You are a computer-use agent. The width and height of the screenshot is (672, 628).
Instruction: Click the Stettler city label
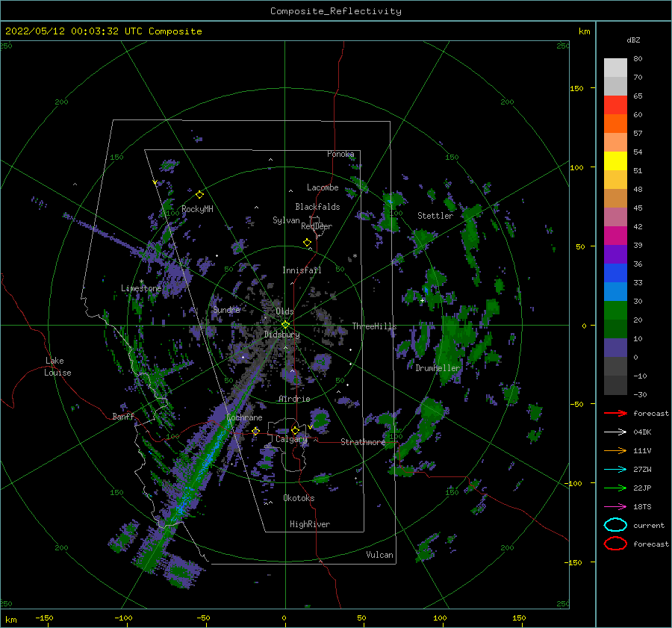pos(435,216)
